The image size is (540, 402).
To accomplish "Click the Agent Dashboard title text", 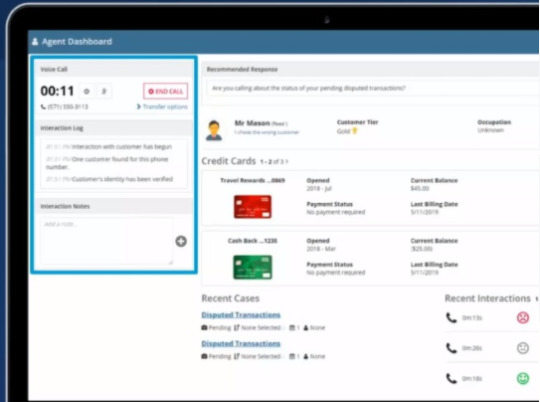I will coord(77,42).
